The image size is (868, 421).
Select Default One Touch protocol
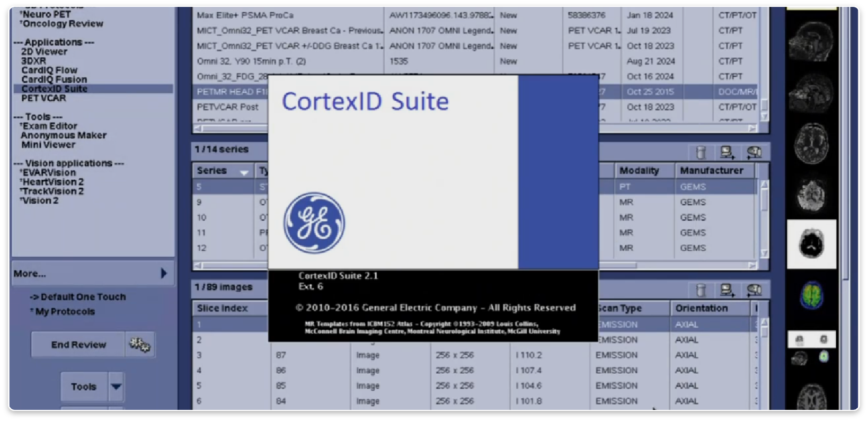coord(78,297)
